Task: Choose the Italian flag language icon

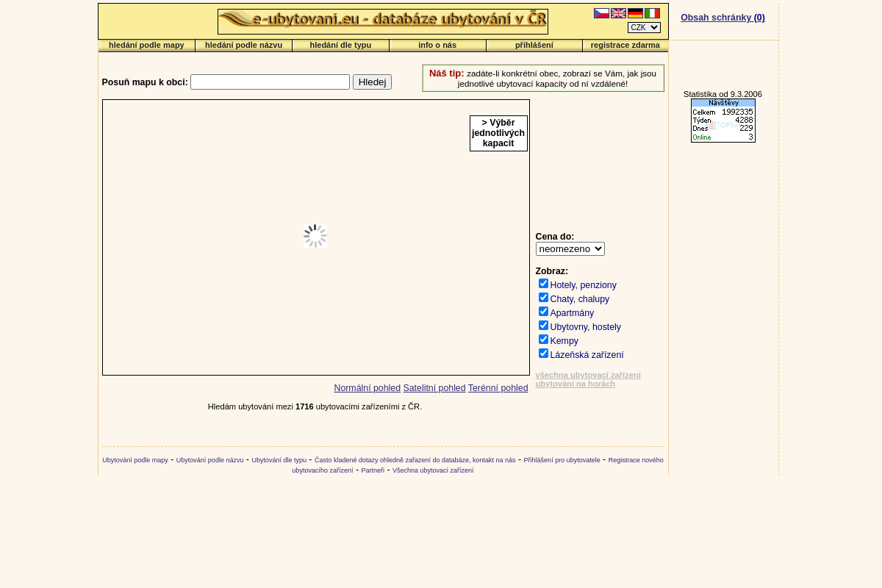Action: 652,13
